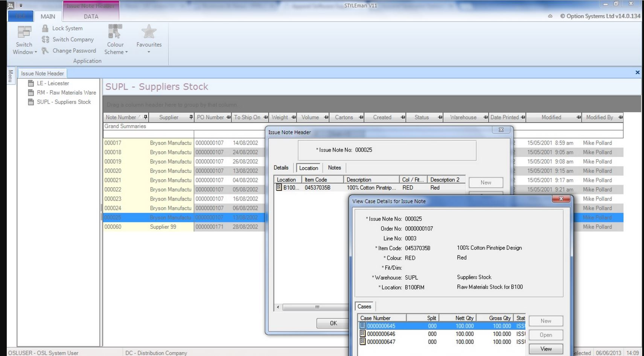Pin the Supplier column

point(191,117)
